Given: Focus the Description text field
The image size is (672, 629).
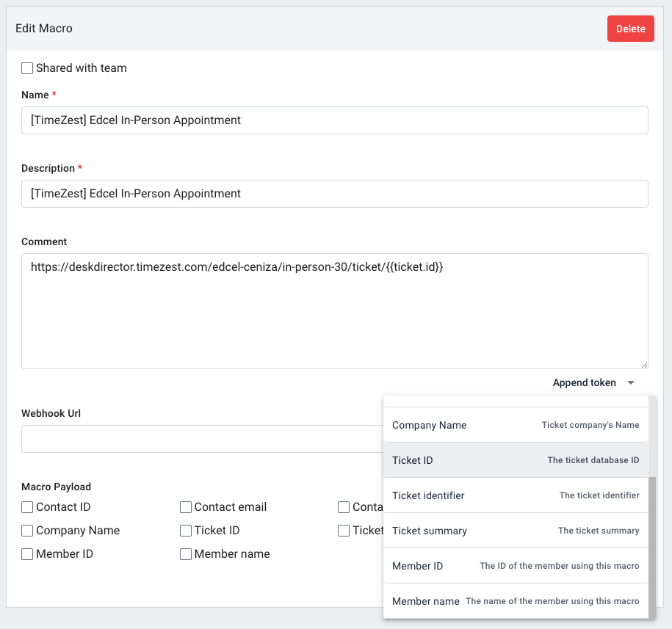Looking at the screenshot, I should coord(334,194).
